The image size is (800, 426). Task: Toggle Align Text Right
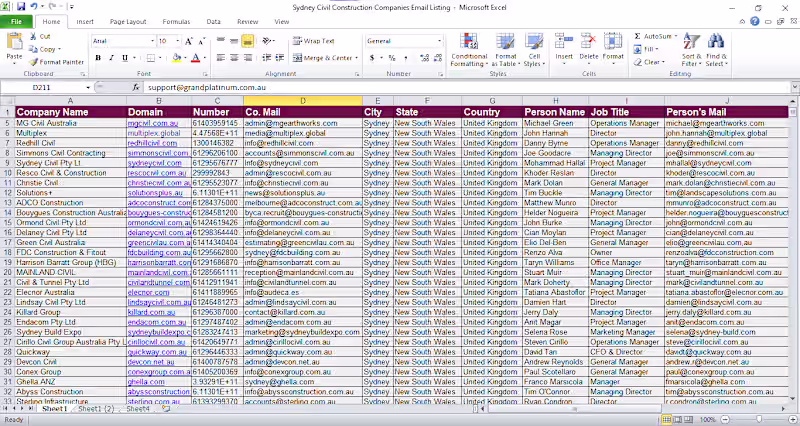pos(247,58)
